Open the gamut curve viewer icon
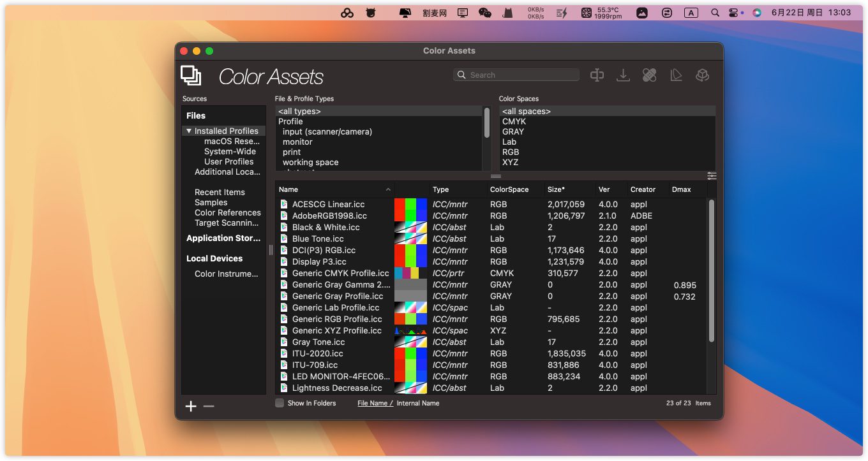Screen dimensions: 868x461 point(676,75)
